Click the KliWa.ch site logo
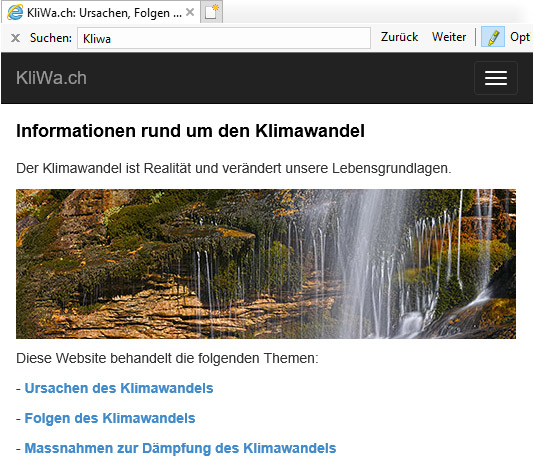Viewport: 534px width, 472px height. pos(51,78)
